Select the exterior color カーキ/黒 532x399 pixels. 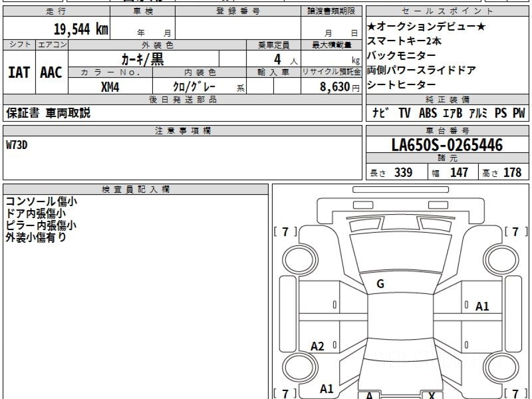click(x=143, y=59)
